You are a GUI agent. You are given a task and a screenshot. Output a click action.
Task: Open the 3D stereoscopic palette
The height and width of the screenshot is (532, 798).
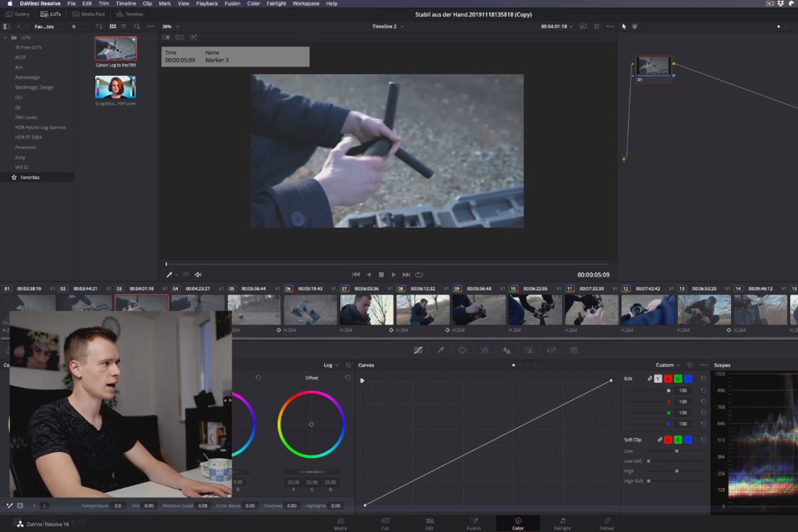pos(574,350)
